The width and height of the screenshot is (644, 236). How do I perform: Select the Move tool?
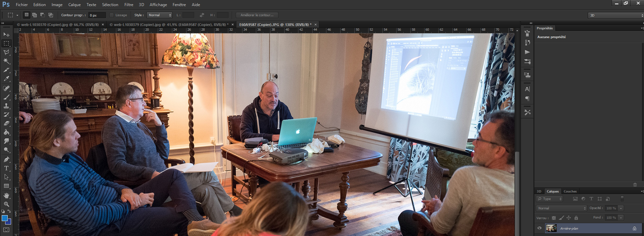pyautogui.click(x=6, y=35)
